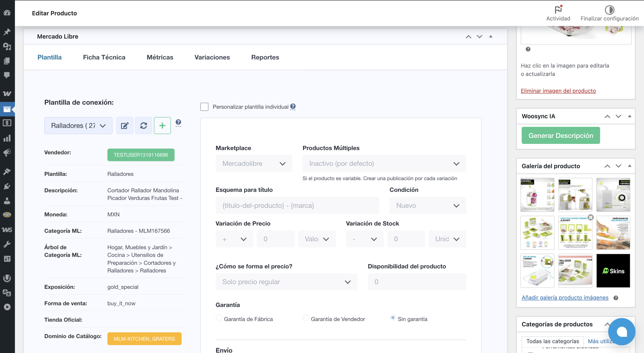This screenshot has height=353, width=644.
Task: Open help tooltip beside template buttons
Action: pyautogui.click(x=178, y=122)
